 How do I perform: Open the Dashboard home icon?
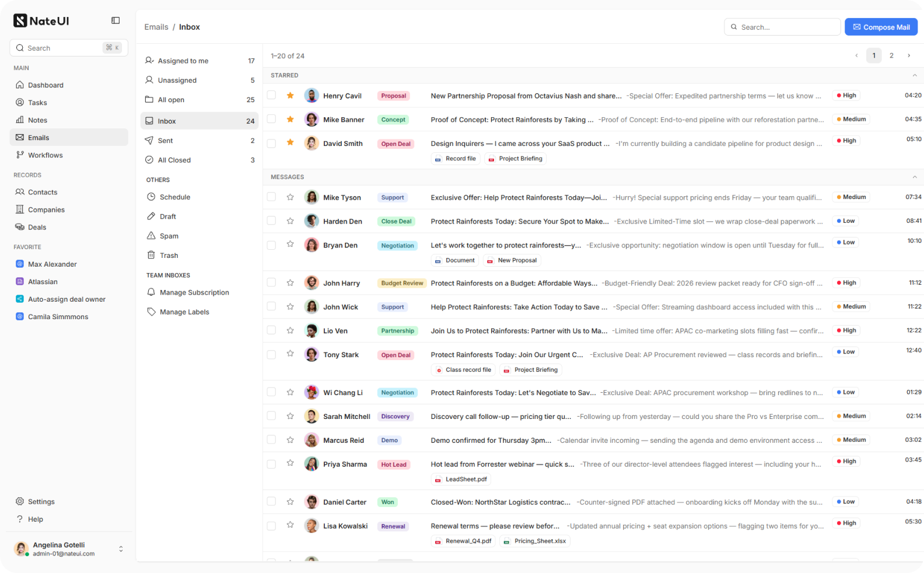coord(20,85)
